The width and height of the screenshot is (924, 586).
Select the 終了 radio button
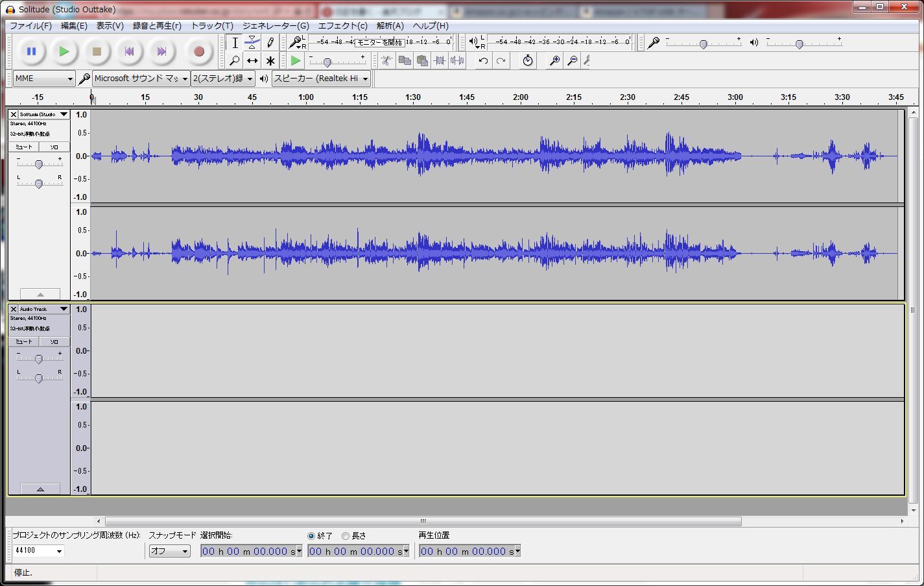coord(311,536)
